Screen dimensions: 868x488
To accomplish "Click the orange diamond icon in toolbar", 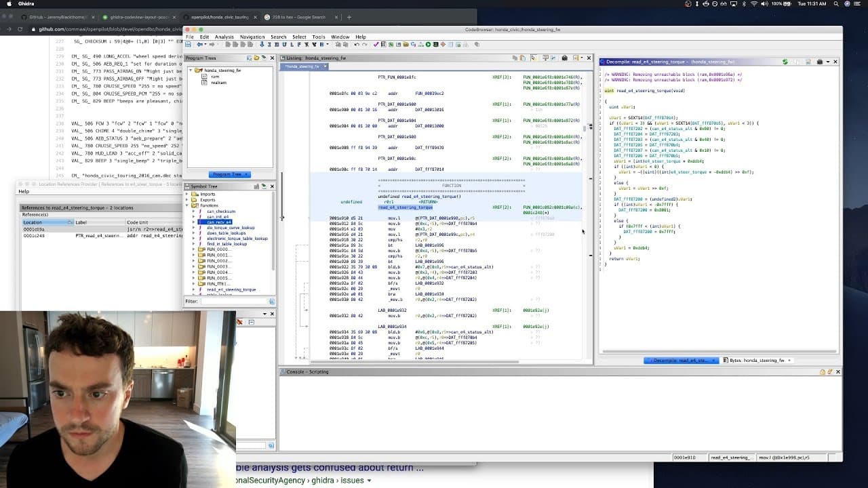I will point(443,44).
